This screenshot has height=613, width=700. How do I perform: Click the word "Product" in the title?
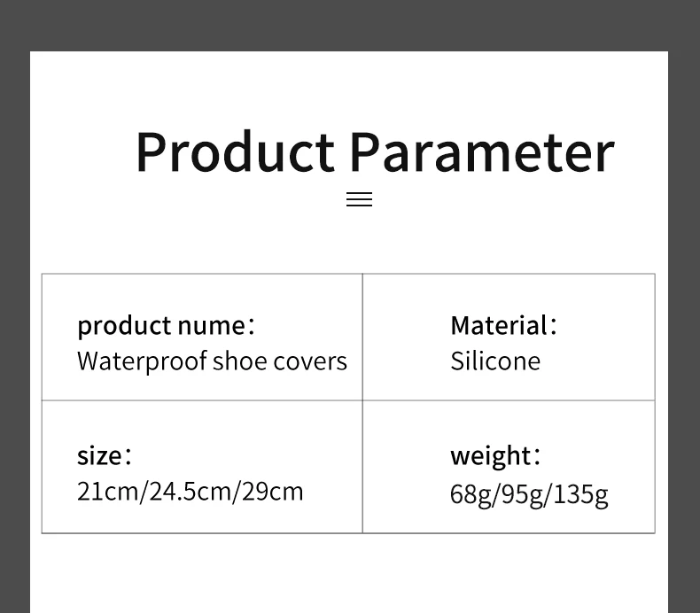(235, 151)
